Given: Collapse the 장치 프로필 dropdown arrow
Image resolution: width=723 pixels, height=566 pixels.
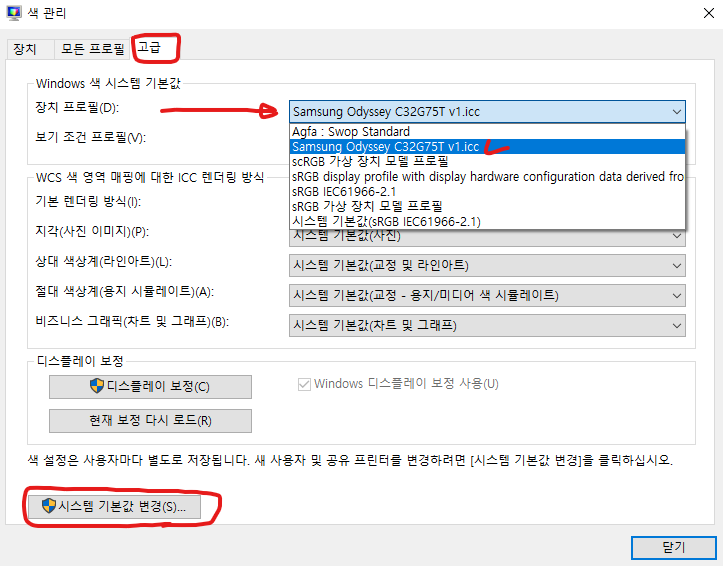Looking at the screenshot, I should pos(676,112).
